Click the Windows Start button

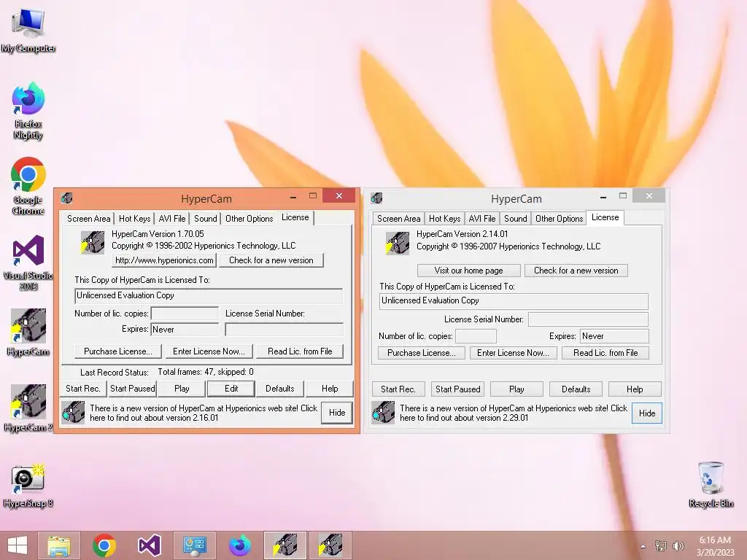[18, 545]
